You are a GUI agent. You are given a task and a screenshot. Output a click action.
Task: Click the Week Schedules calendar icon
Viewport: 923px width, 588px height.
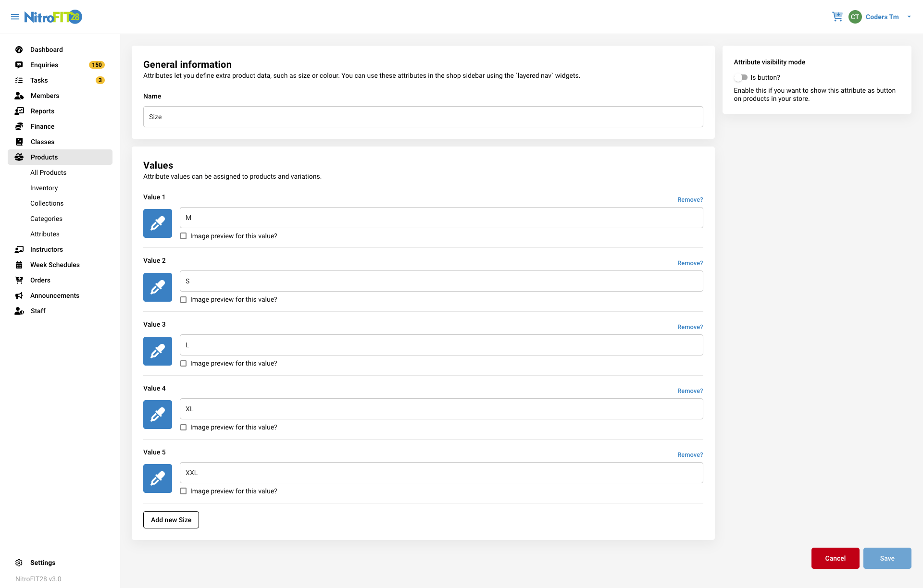click(19, 265)
